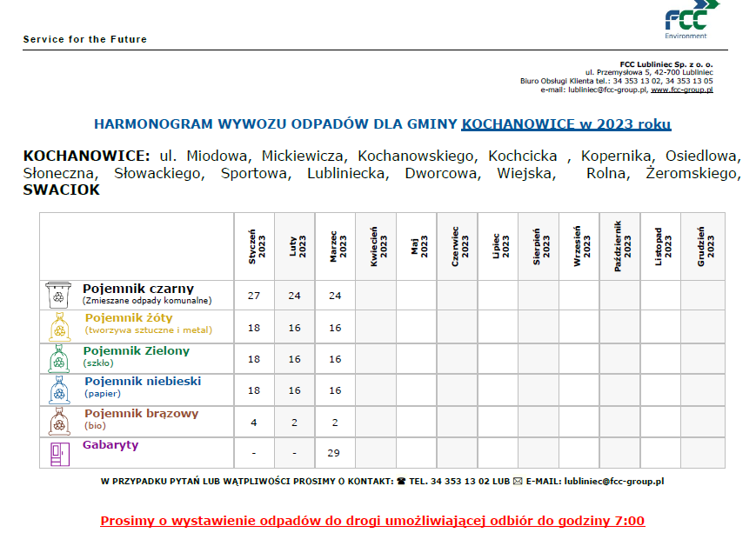This screenshot has height=546, width=756.
Task: Click the Service for the Future tagline
Action: [85, 39]
